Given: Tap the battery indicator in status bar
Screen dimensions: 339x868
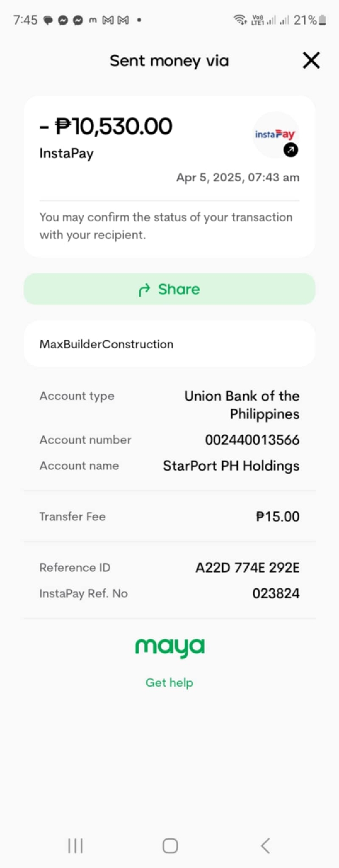Looking at the screenshot, I should [323, 20].
